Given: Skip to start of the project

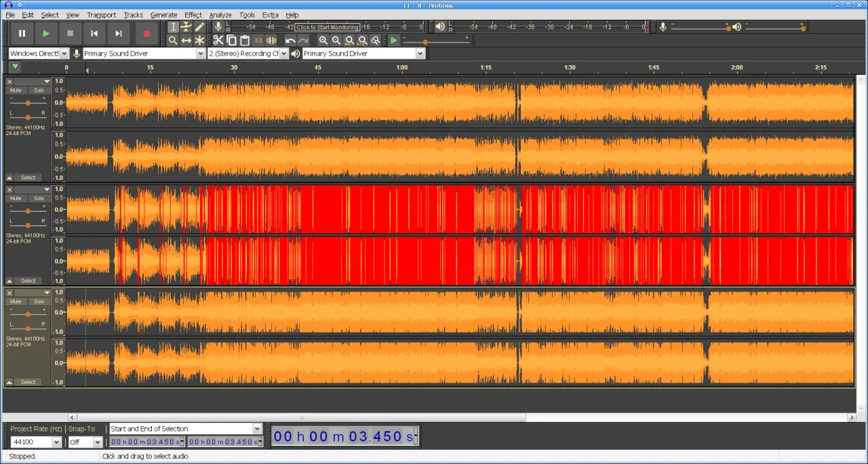Looking at the screenshot, I should [x=94, y=33].
